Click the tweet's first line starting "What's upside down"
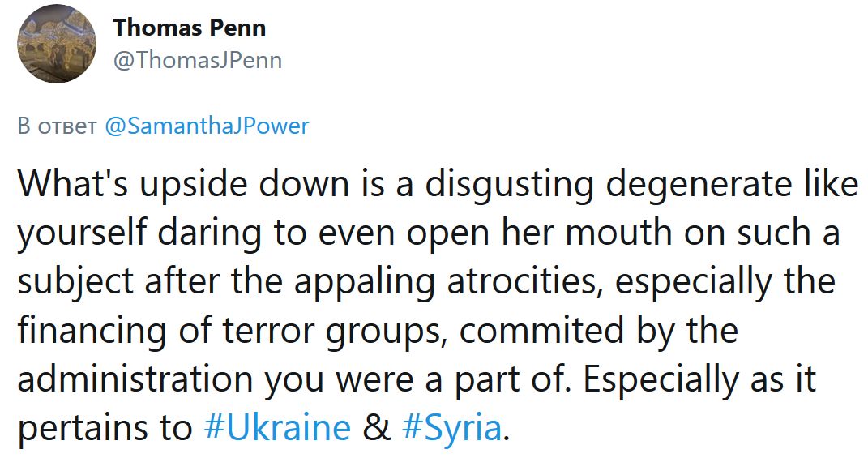The height and width of the screenshot is (458, 868). tap(438, 185)
